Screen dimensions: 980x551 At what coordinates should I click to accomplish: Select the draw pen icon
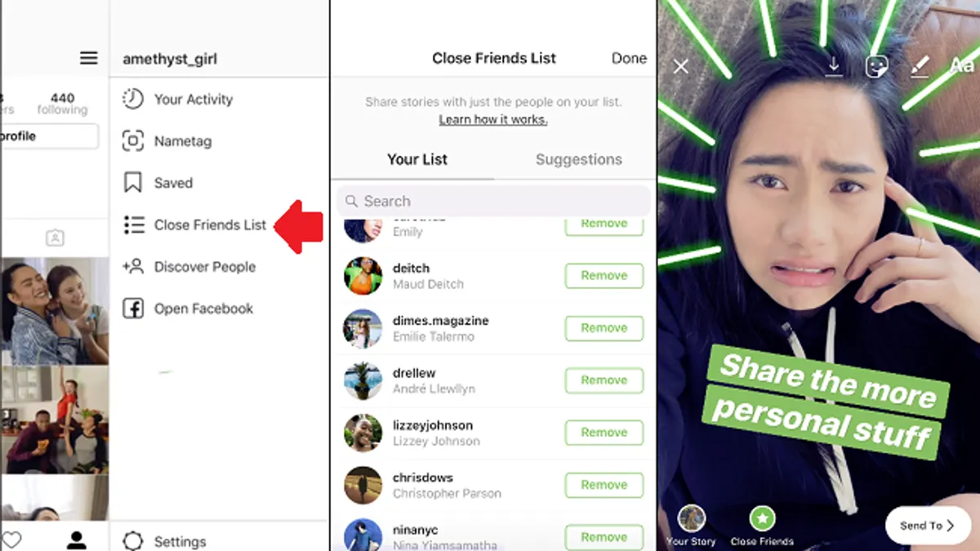click(920, 67)
